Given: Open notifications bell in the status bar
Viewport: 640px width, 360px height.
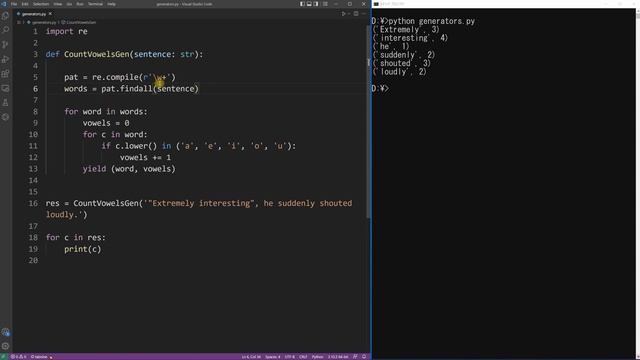Looking at the screenshot, I should [364, 357].
